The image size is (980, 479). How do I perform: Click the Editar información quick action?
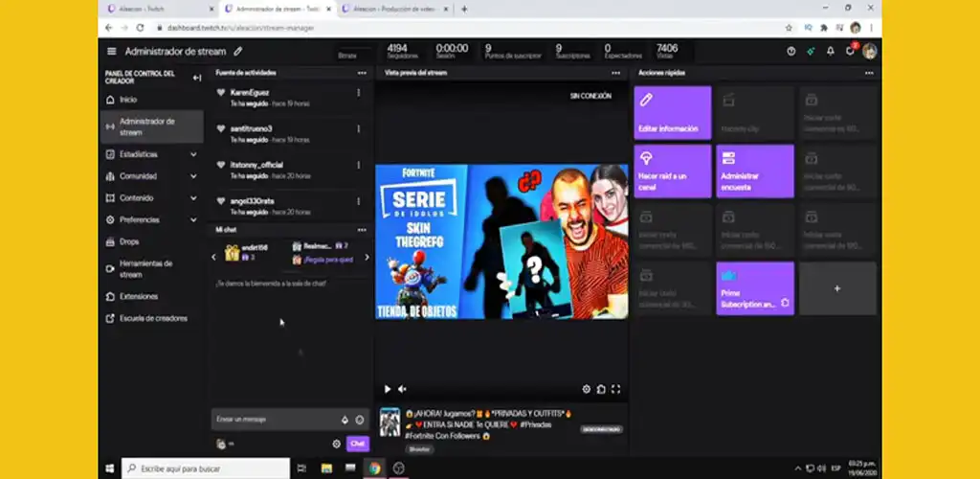click(x=673, y=112)
